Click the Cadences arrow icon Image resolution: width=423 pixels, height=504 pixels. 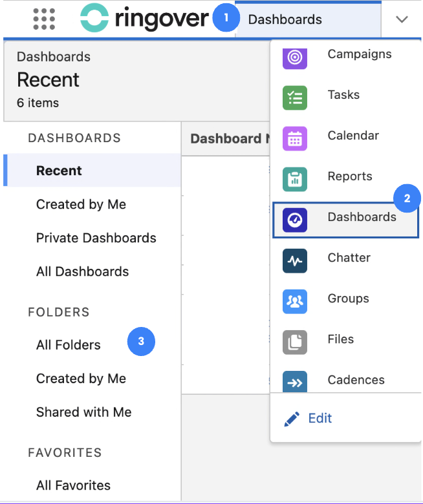[x=295, y=381]
